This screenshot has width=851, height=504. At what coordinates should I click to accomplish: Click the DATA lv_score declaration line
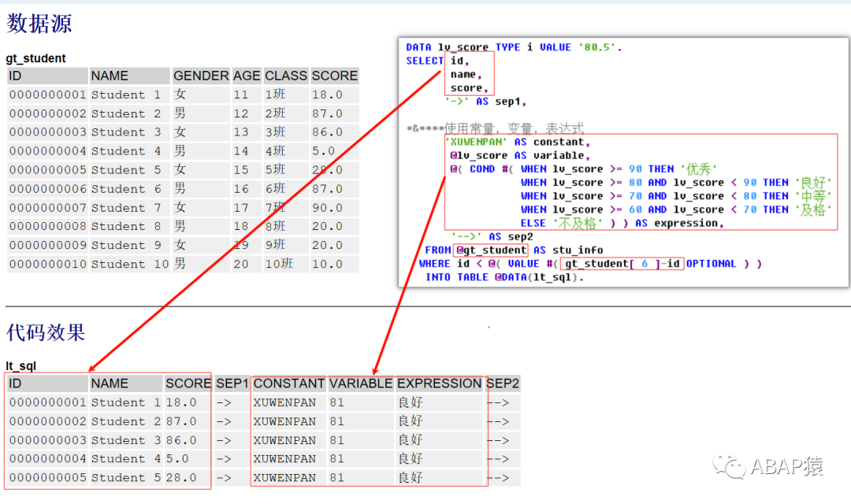(x=514, y=47)
